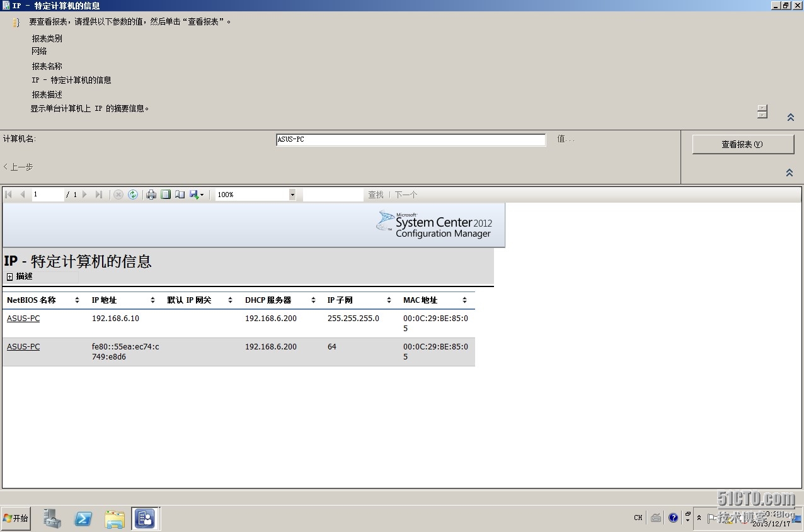The width and height of the screenshot is (804, 532).
Task: Select the 255.255.255.0 subnet cell
Action: tap(353, 319)
